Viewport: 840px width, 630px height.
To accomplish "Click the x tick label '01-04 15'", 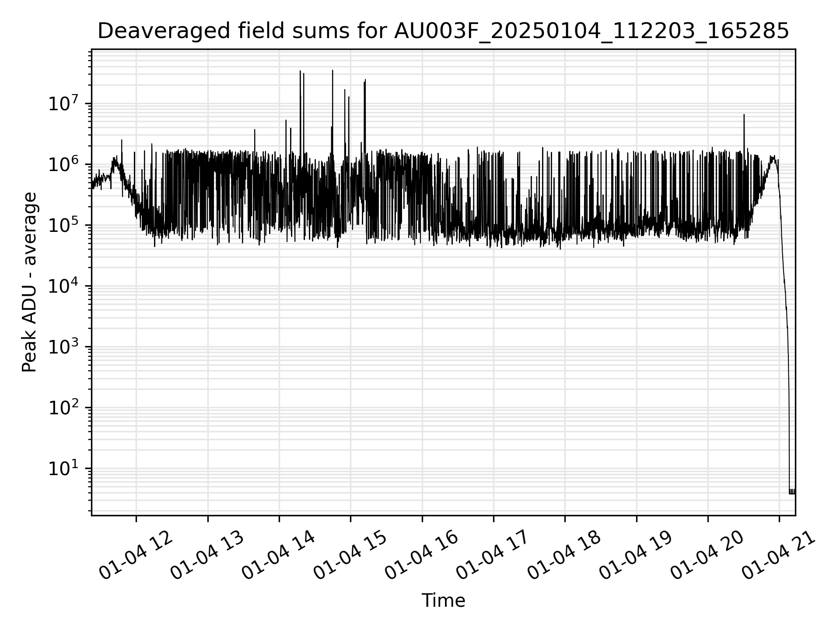I will (x=351, y=555).
